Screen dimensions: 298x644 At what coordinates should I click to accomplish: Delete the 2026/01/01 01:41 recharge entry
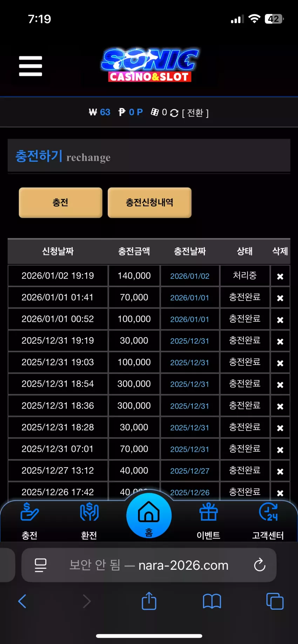pyautogui.click(x=280, y=298)
